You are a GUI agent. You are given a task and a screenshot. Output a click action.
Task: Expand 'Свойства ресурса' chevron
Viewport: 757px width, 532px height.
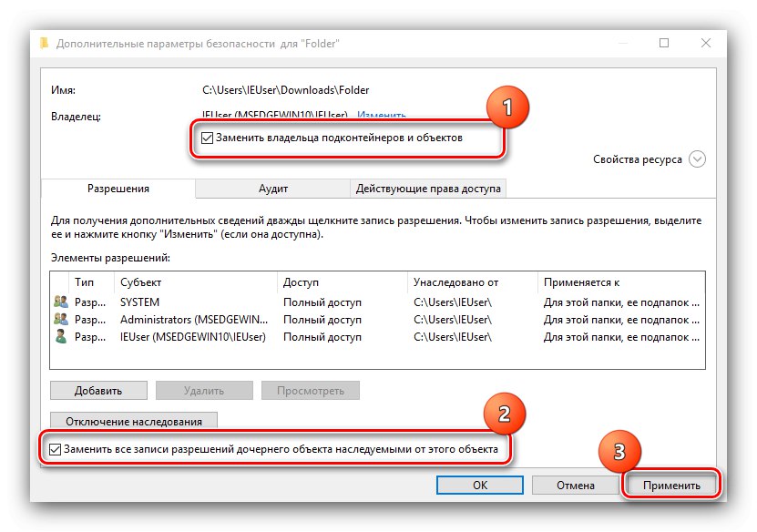pos(697,159)
